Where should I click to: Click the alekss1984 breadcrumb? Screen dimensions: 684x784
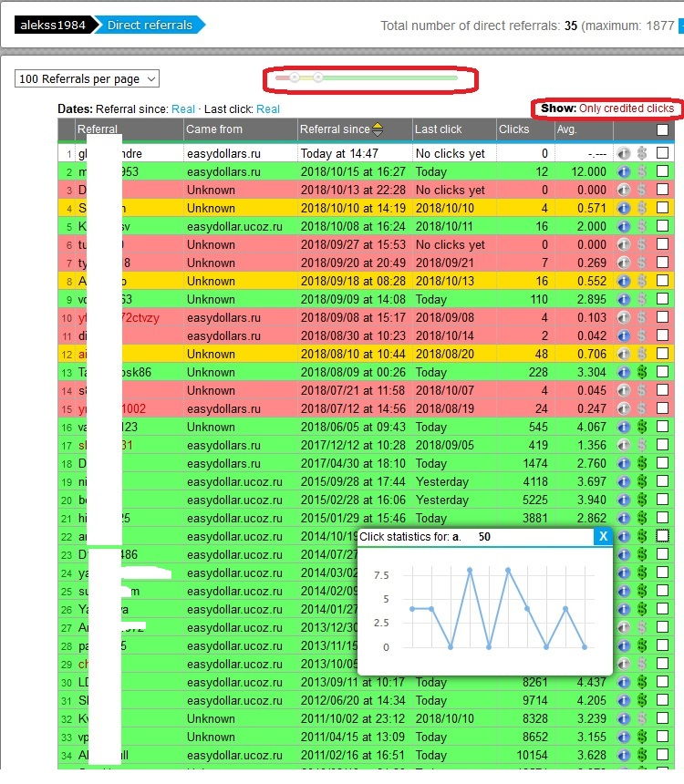click(53, 25)
